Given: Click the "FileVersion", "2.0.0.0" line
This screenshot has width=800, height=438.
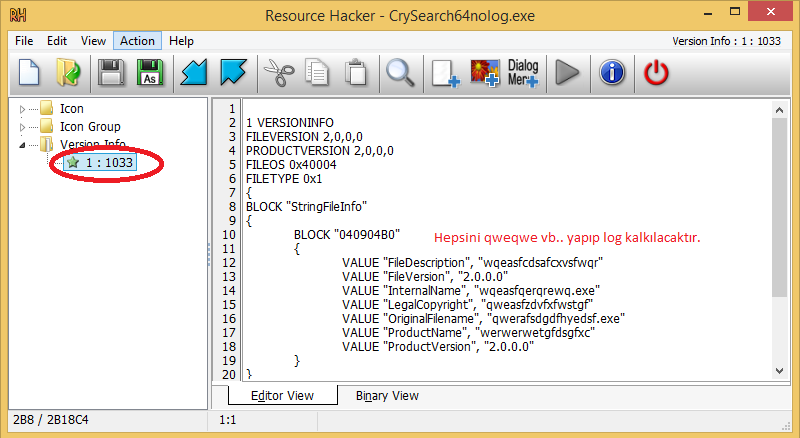Looking at the screenshot, I should (x=425, y=276).
